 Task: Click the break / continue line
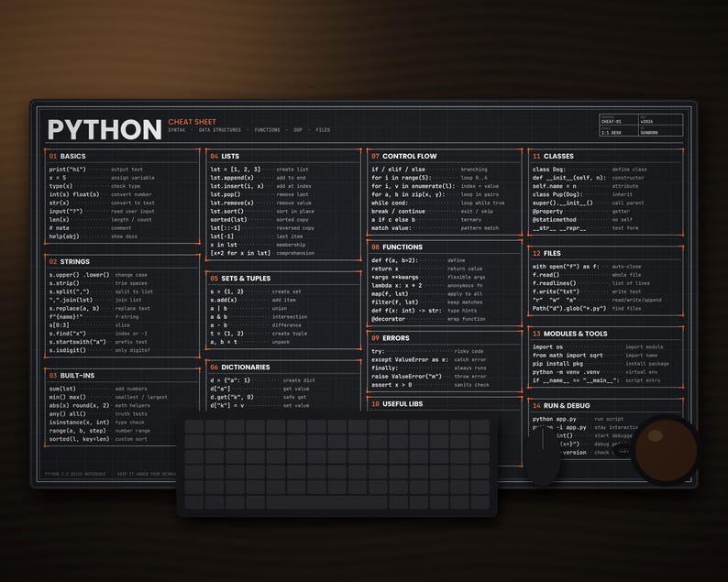click(398, 211)
